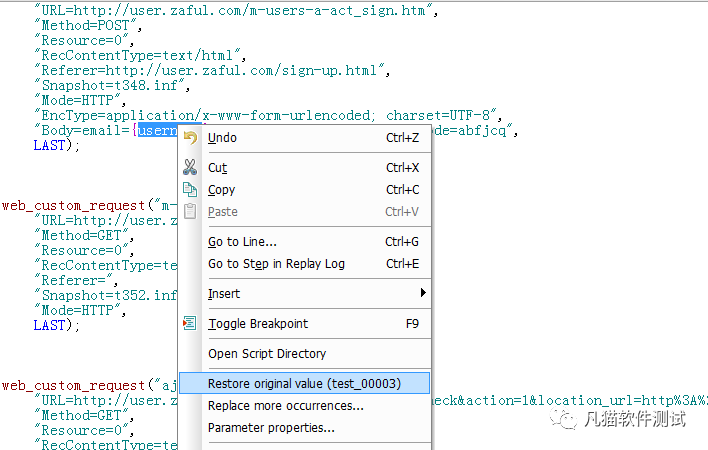Click the scissors Cut icon
Screen dimensions: 708x450
pyautogui.click(x=190, y=167)
